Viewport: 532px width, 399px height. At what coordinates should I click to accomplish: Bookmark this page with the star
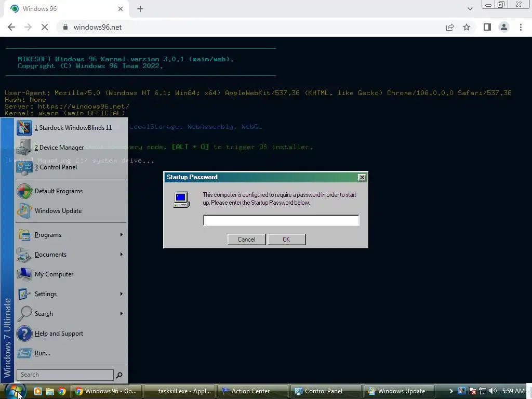(467, 27)
